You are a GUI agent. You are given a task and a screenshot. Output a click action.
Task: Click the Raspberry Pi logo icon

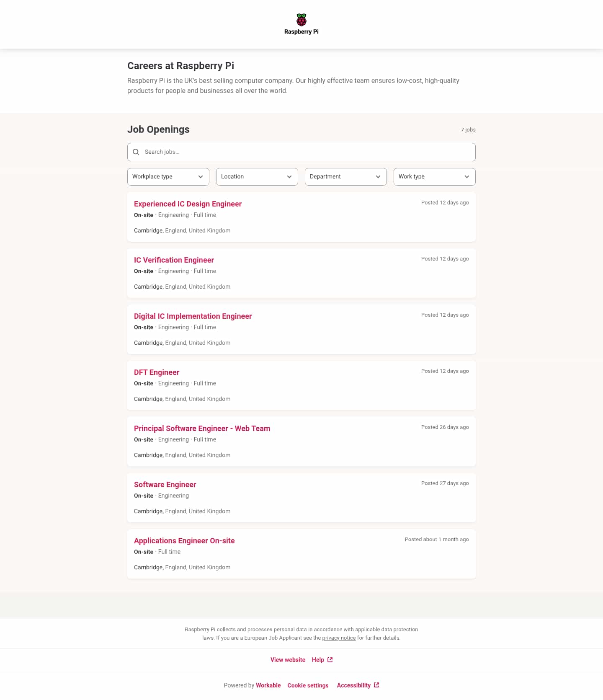pyautogui.click(x=301, y=20)
